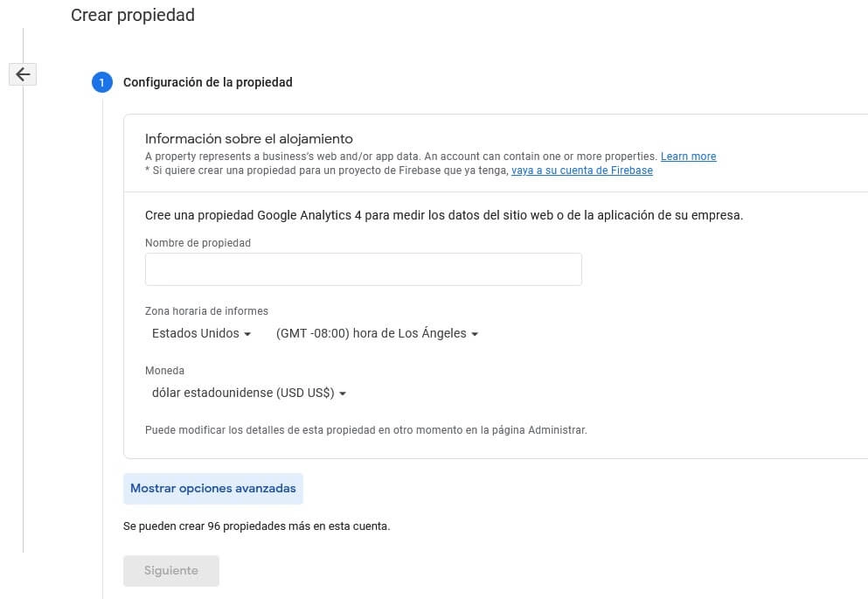Click the Moneda label
The height and width of the screenshot is (599, 868).
(164, 371)
